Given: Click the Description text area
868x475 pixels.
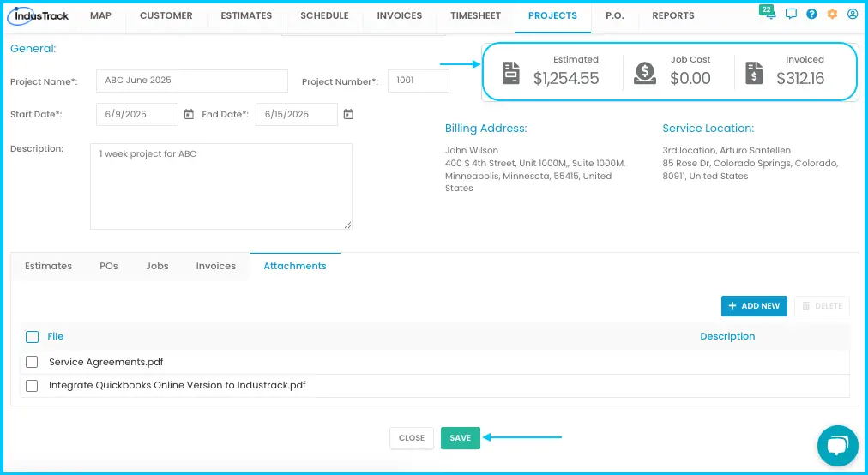Looking at the screenshot, I should pos(221,187).
